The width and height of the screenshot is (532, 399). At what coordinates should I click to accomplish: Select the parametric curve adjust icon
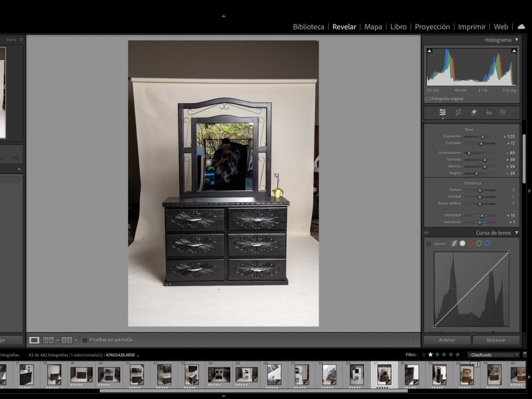(454, 243)
